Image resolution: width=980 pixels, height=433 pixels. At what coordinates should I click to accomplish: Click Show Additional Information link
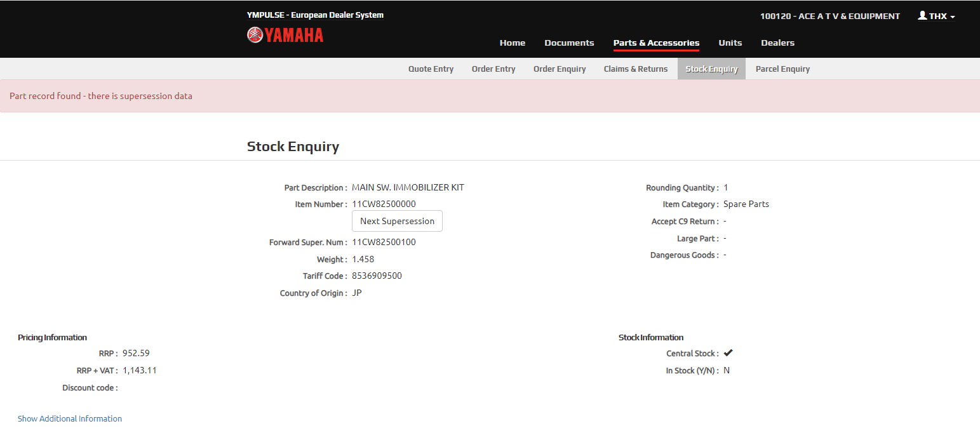point(70,418)
